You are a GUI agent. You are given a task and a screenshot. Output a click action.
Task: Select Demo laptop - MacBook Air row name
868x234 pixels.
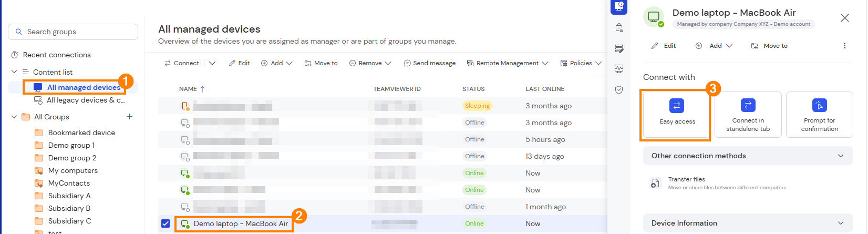(x=241, y=223)
